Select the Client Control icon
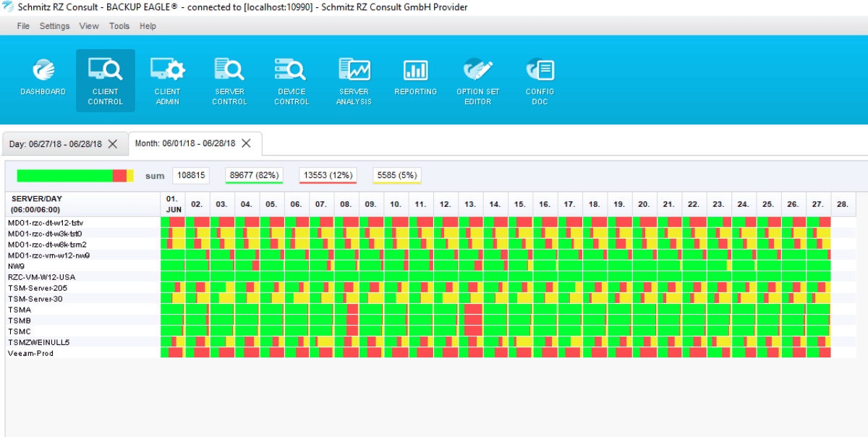The image size is (868, 437). (106, 71)
